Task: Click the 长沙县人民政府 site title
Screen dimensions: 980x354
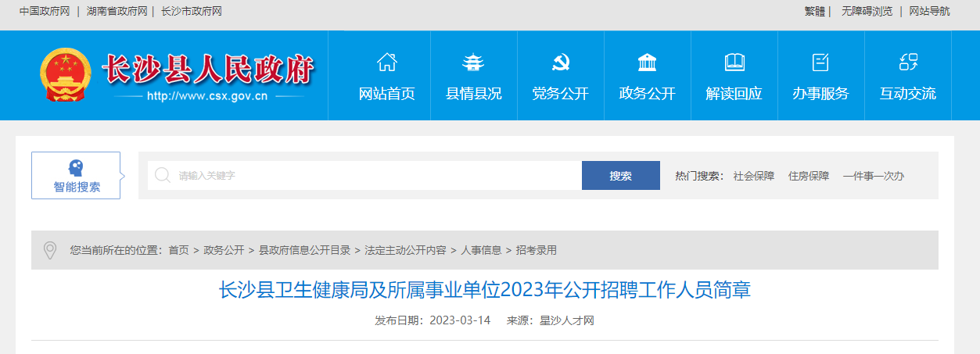Action: pos(207,70)
